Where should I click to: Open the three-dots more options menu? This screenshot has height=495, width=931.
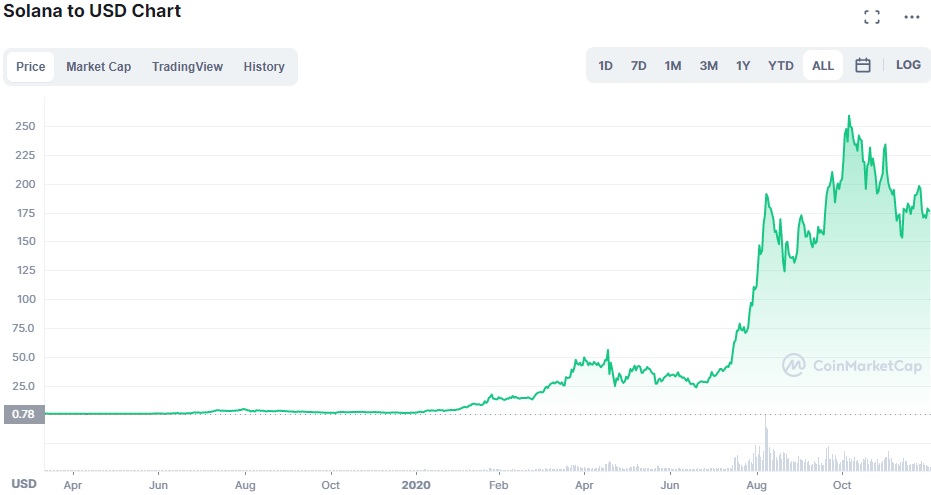[911, 17]
